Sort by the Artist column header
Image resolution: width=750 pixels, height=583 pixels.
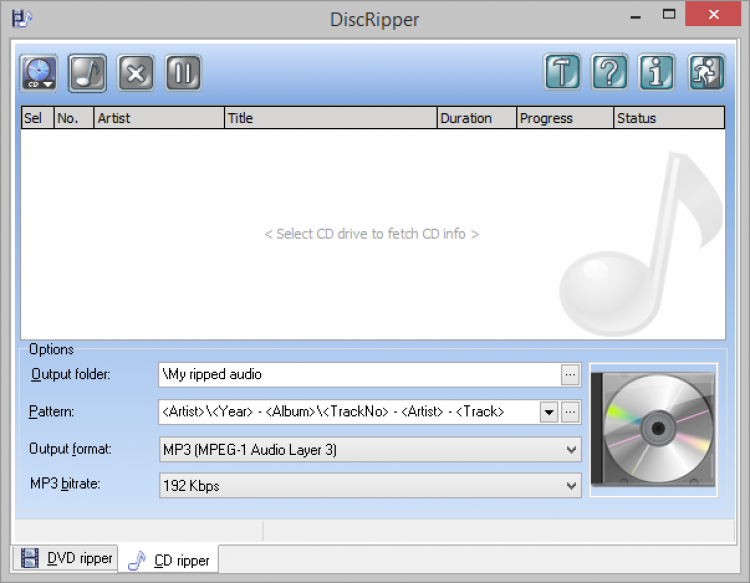(x=159, y=118)
